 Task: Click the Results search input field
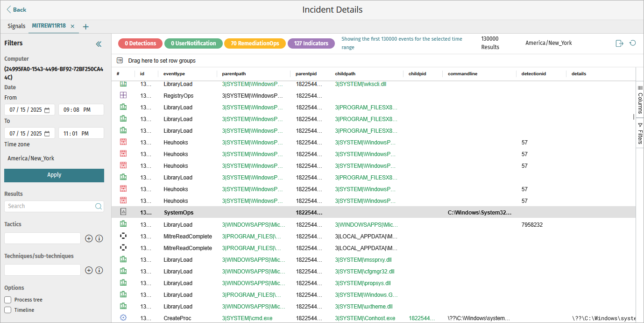49,206
